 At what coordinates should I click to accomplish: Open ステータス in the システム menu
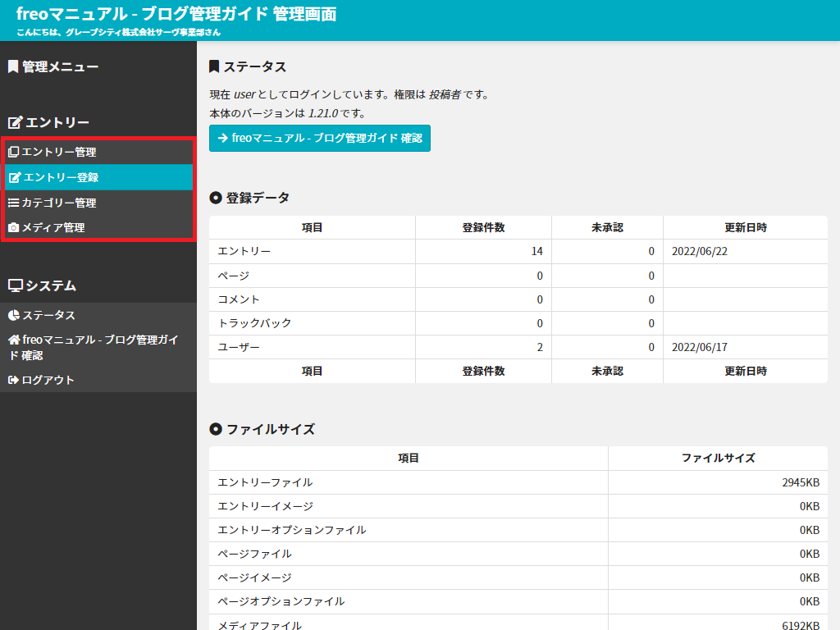[x=98, y=315]
